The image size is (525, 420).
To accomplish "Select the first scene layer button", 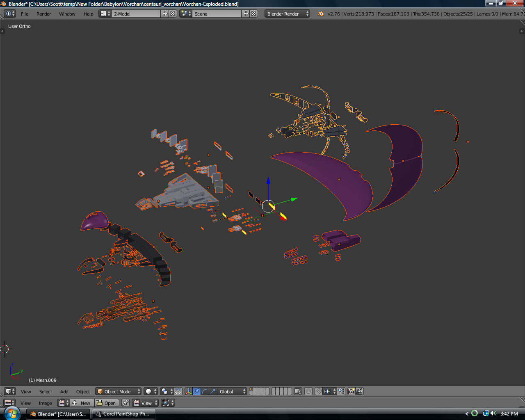I will click(251, 390).
